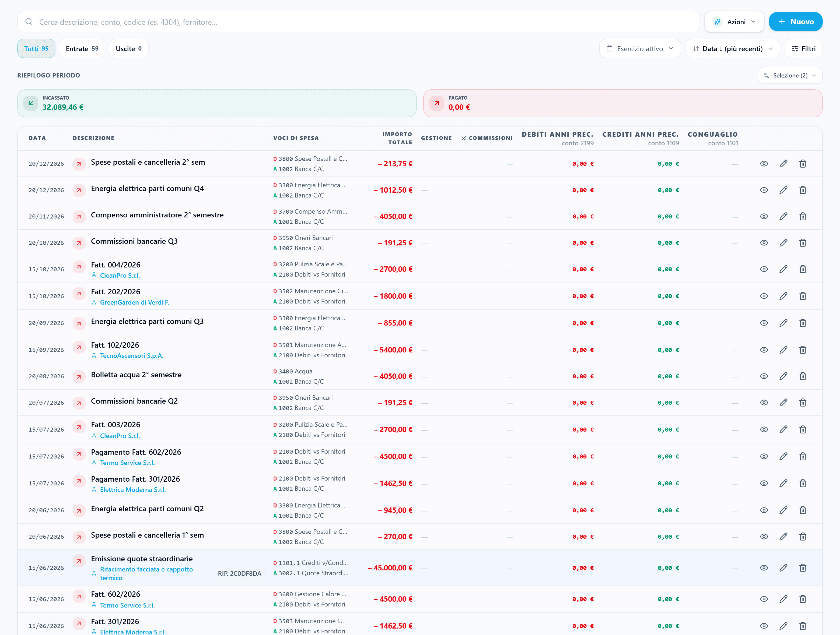This screenshot has height=635, width=840.
Task: Delete the Commissioni bancarie Q2 entry
Action: pos(802,402)
